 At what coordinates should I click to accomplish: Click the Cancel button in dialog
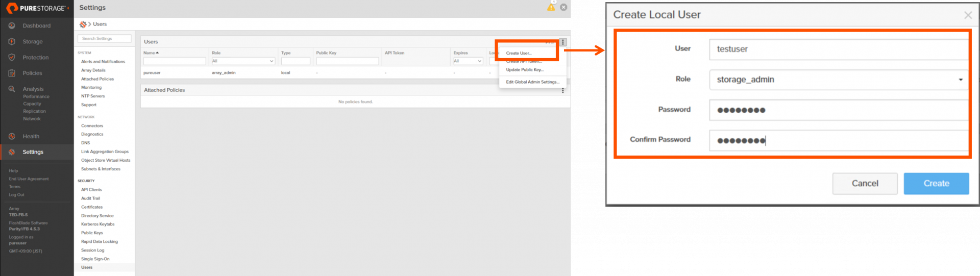pyautogui.click(x=865, y=184)
